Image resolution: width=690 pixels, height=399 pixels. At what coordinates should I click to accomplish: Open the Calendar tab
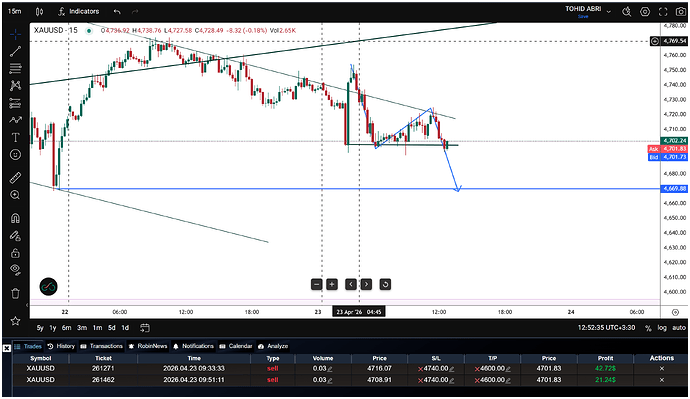[x=236, y=346]
